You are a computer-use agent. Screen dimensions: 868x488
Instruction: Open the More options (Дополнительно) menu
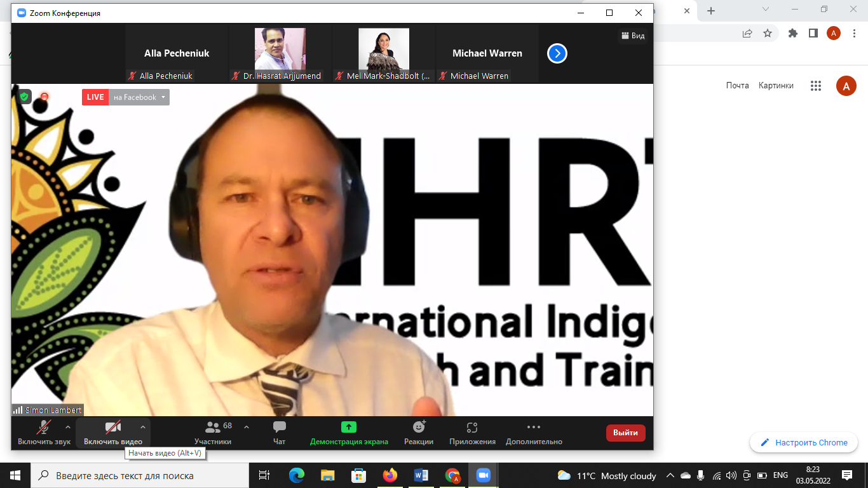click(534, 433)
